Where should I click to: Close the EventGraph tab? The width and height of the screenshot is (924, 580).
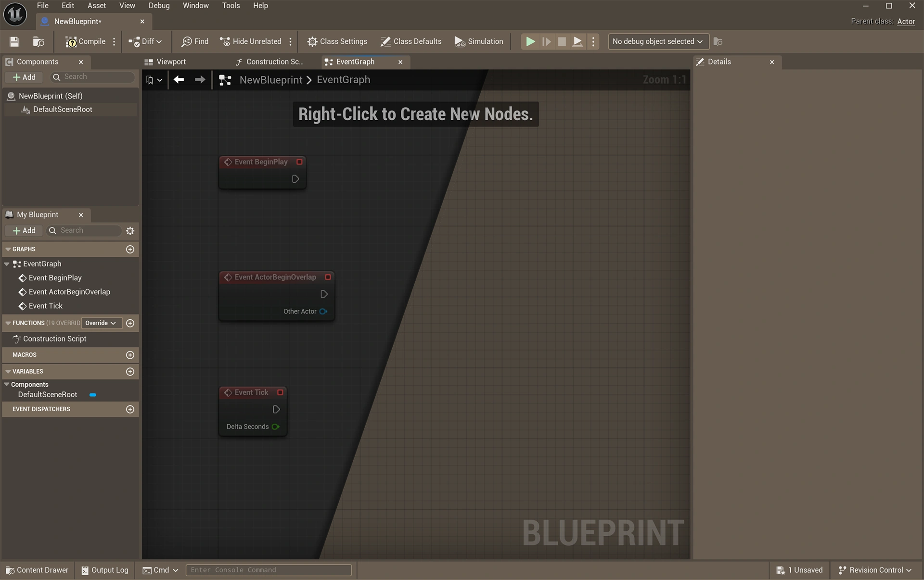[x=400, y=62]
